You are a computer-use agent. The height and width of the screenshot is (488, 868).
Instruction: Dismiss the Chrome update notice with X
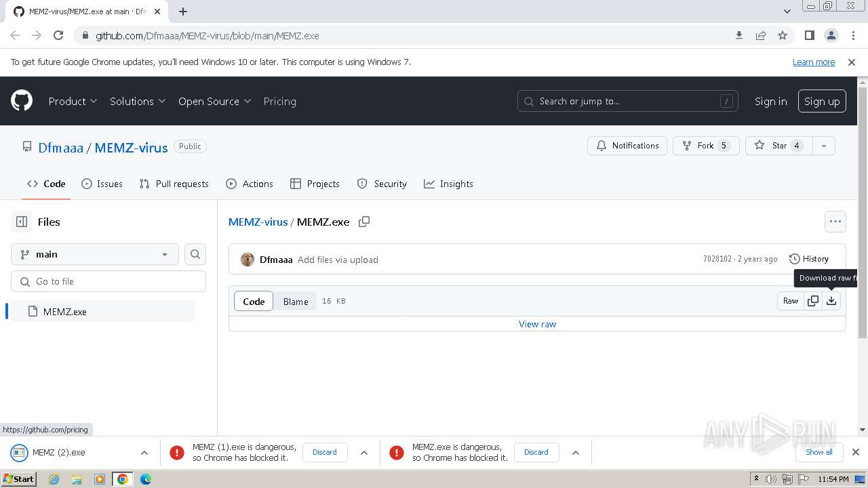[x=852, y=62]
